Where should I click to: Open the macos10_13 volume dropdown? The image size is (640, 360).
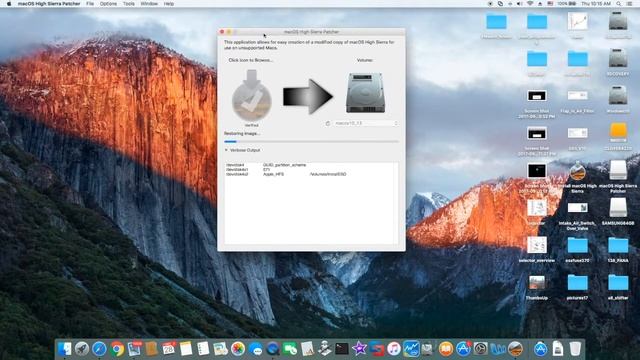coord(366,123)
